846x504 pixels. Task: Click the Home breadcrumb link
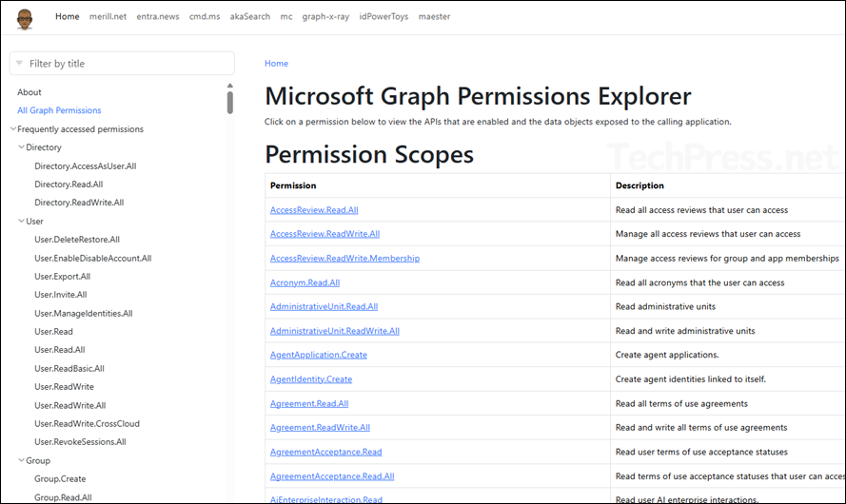276,64
